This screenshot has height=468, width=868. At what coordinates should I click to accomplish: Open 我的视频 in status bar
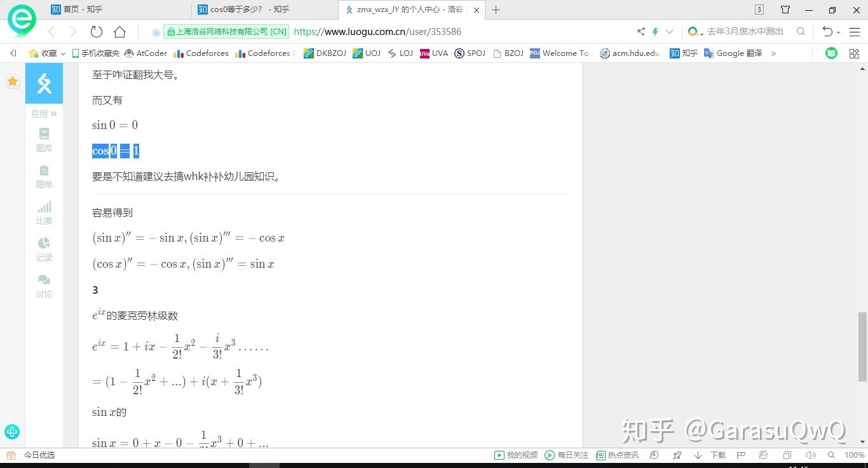coord(517,455)
